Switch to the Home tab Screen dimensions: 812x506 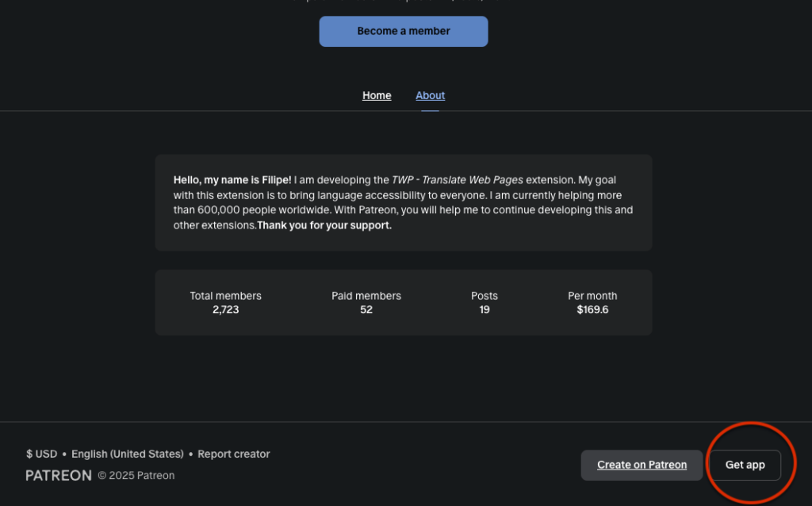tap(377, 96)
